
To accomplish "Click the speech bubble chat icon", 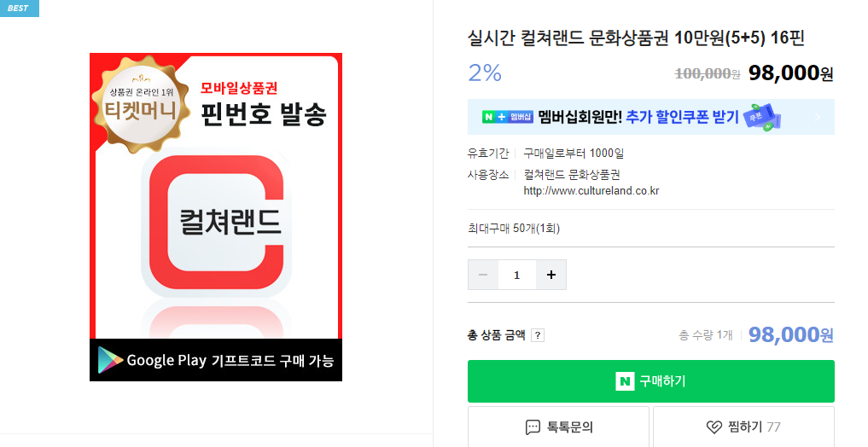I will pyautogui.click(x=533, y=427).
